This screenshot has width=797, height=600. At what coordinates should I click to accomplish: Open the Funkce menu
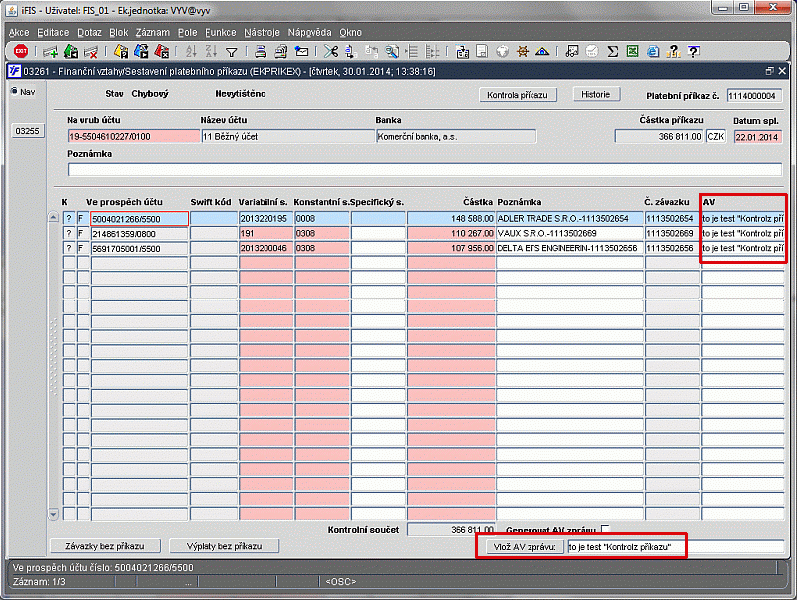point(221,33)
